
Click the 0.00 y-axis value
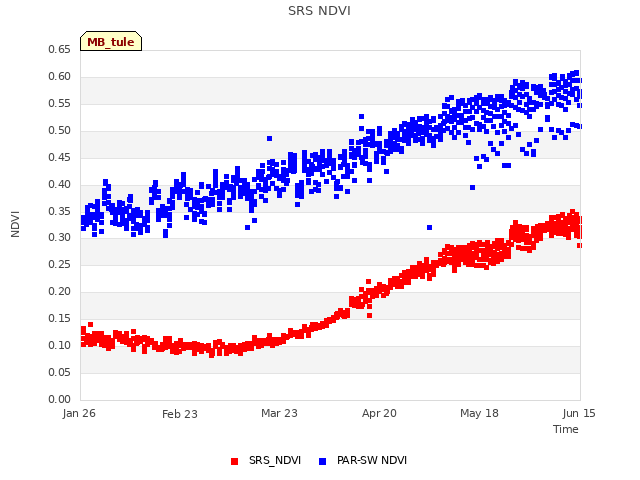pos(59,399)
